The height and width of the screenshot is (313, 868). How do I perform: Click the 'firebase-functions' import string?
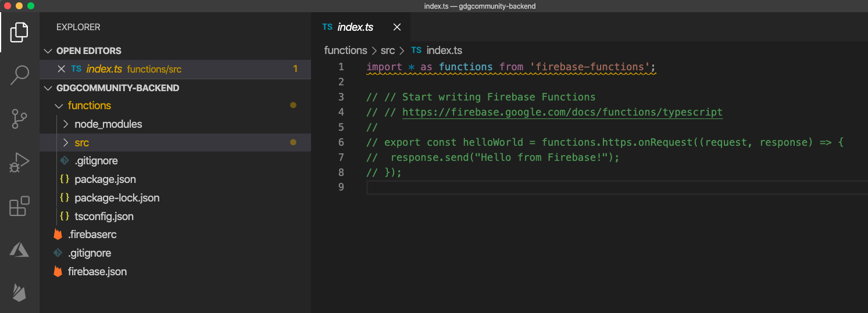pos(590,67)
